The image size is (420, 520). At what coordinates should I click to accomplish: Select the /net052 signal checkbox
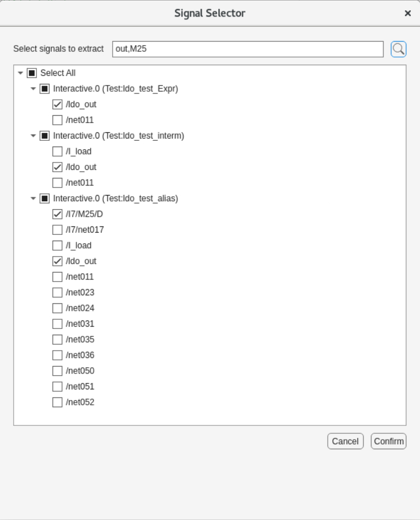click(57, 403)
